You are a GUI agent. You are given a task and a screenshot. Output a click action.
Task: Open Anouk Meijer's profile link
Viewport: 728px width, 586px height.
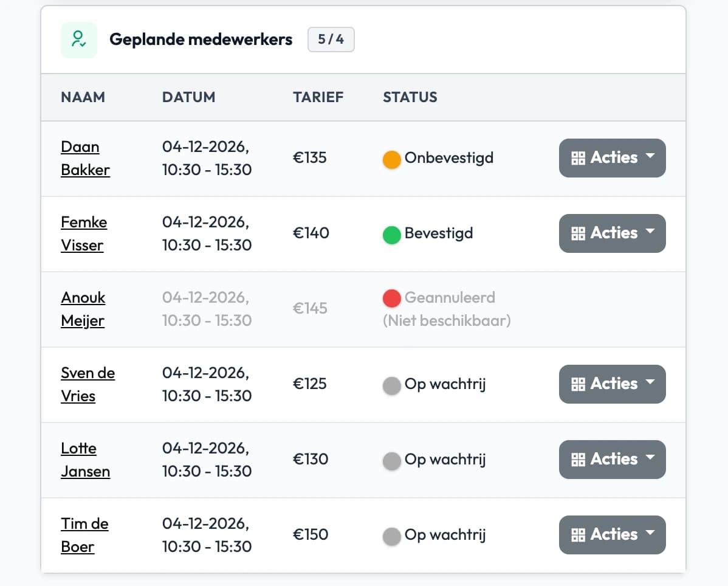tap(83, 309)
